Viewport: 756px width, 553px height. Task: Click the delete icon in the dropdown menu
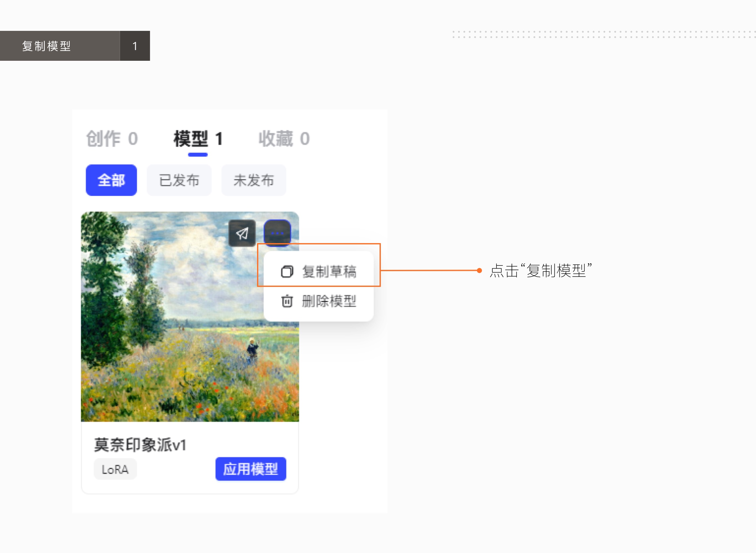[287, 301]
